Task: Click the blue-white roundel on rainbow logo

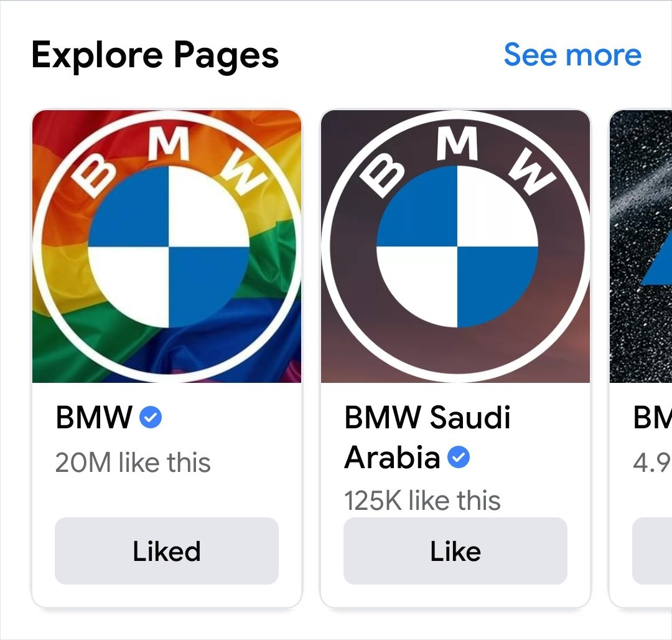Action: pos(169,247)
